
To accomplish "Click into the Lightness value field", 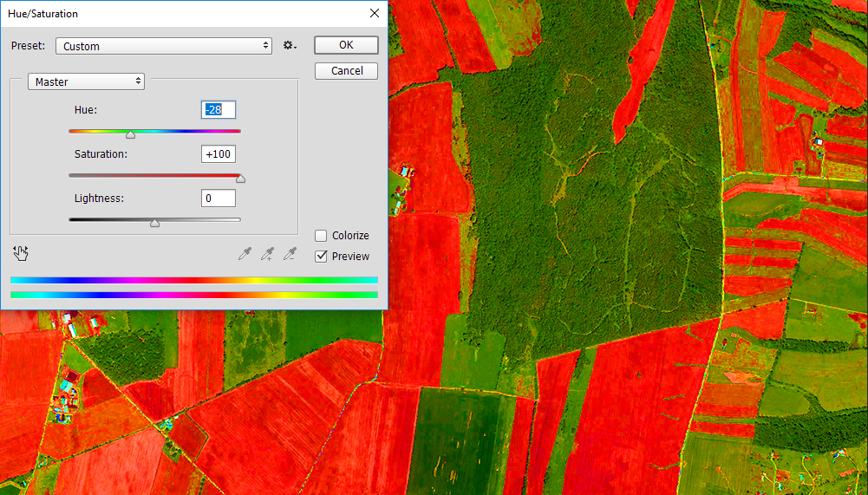I will click(218, 199).
